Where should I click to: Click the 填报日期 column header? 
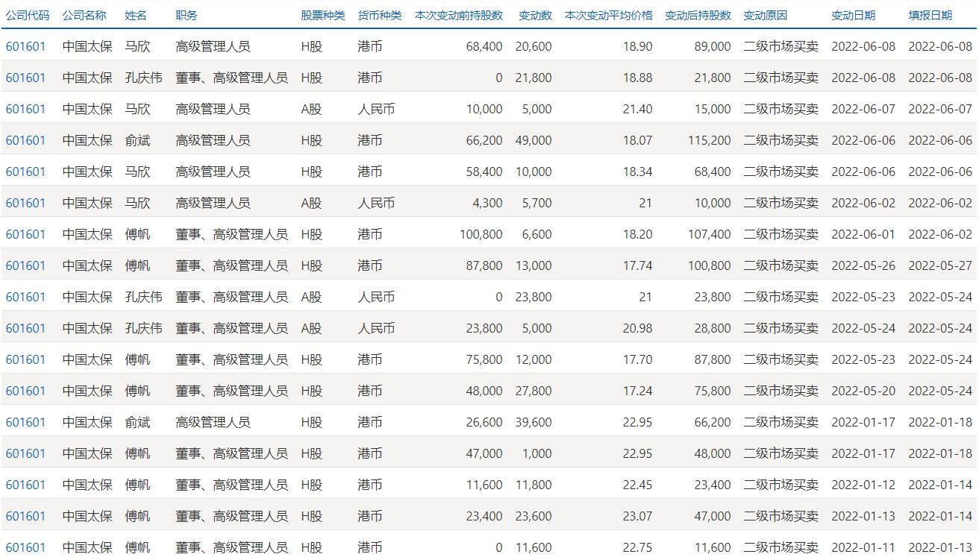click(x=930, y=15)
